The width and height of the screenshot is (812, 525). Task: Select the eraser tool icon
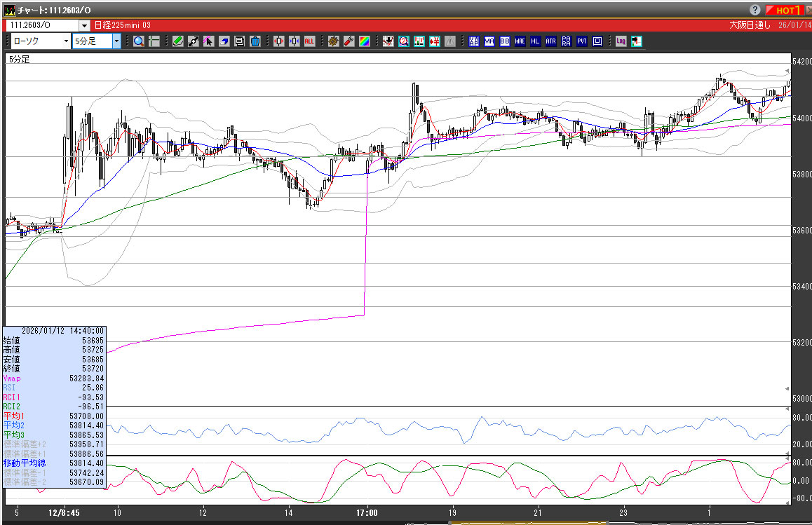tap(224, 41)
